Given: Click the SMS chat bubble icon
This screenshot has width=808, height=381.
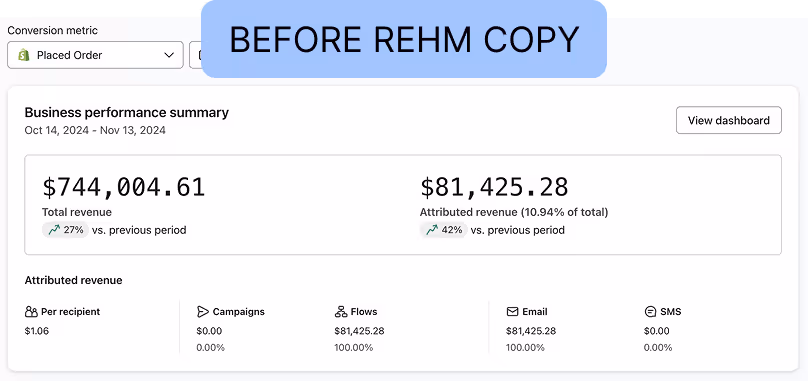Looking at the screenshot, I should pos(650,312).
